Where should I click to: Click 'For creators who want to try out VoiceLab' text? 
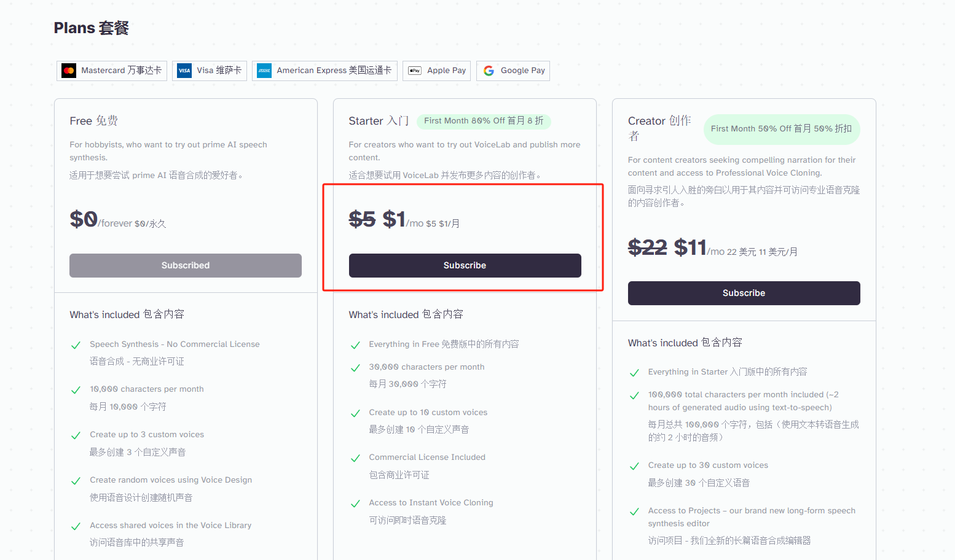click(x=465, y=151)
